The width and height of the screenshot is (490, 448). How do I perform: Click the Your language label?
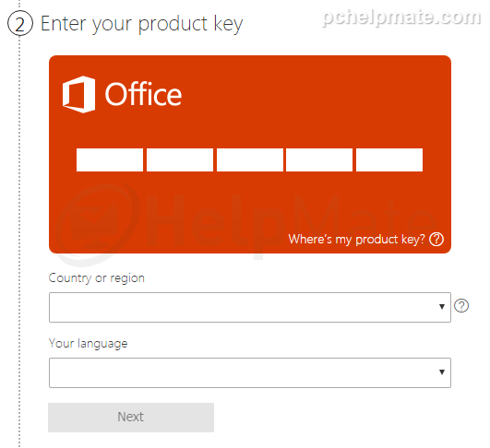tap(88, 344)
